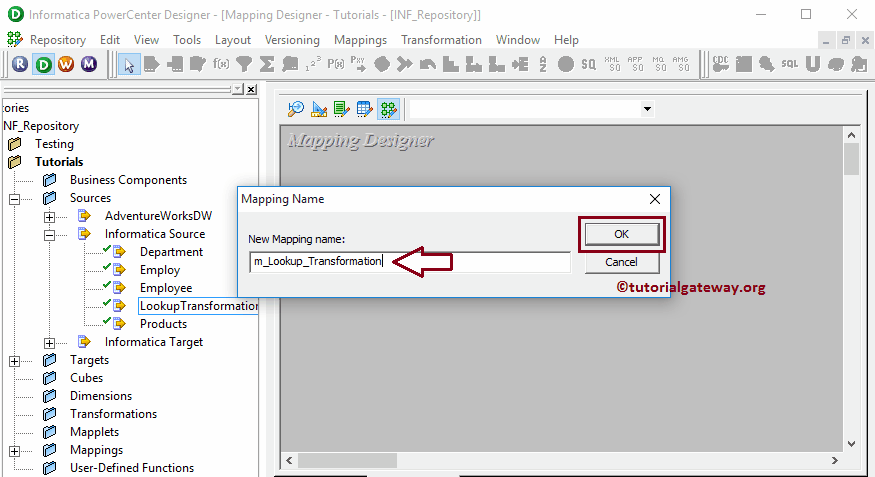Select the LookupTransformation source
The width and height of the screenshot is (875, 477).
coord(199,306)
